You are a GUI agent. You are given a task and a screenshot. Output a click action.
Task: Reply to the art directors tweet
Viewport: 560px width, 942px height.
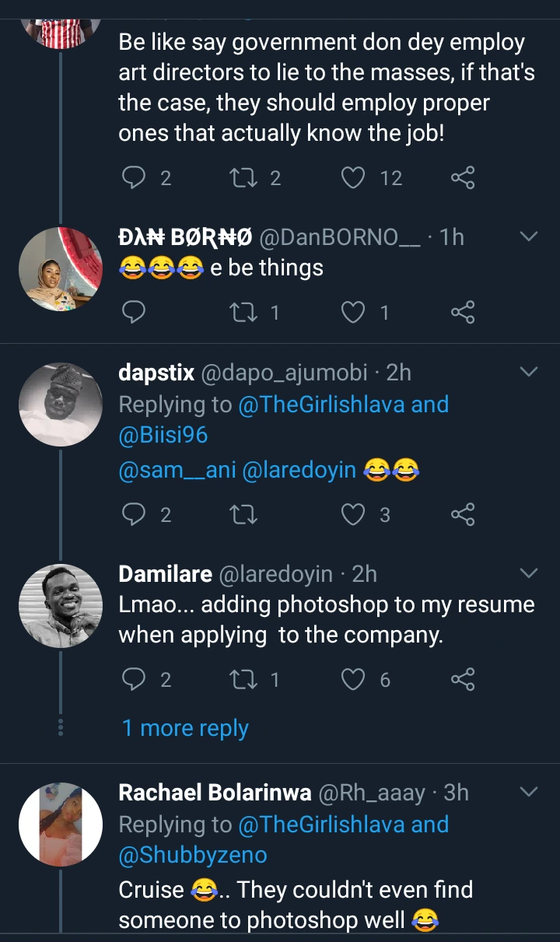(x=135, y=178)
